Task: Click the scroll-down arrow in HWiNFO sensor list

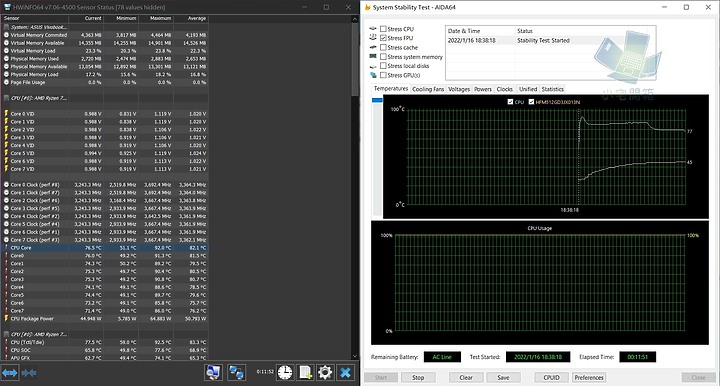Action: click(354, 356)
